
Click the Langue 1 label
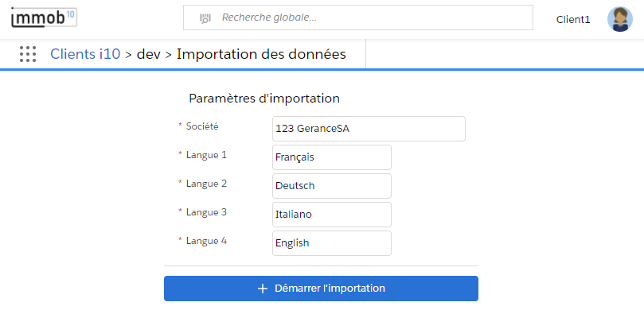[207, 155]
